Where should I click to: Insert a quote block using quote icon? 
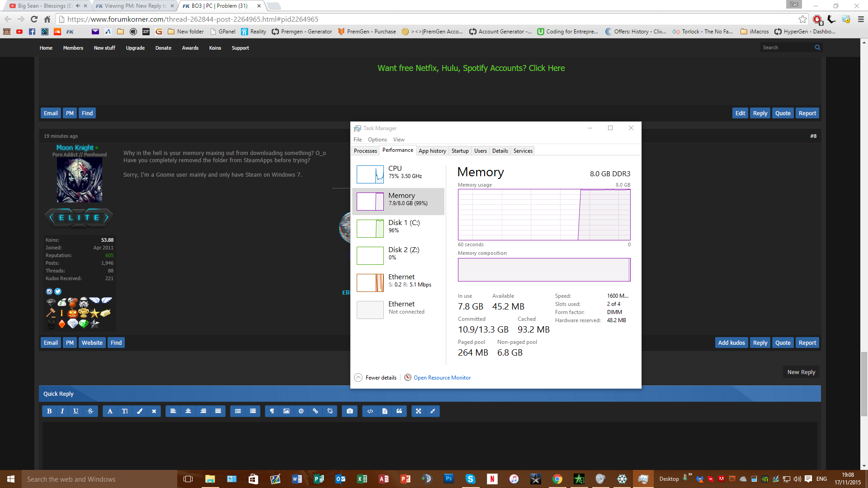pos(399,411)
